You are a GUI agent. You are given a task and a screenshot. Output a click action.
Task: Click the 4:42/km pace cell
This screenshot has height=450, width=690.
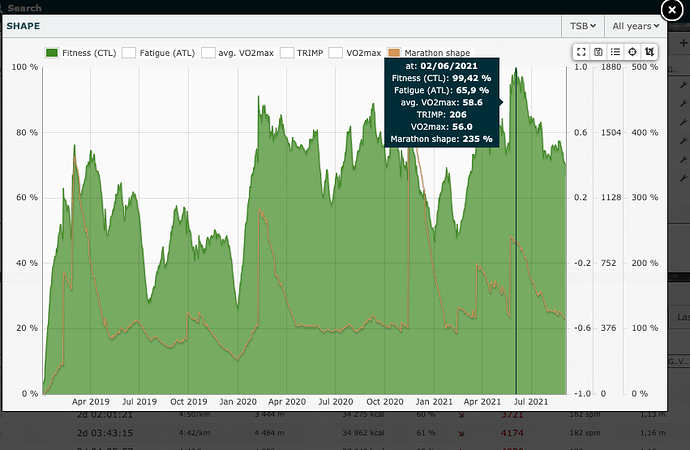pyautogui.click(x=194, y=433)
